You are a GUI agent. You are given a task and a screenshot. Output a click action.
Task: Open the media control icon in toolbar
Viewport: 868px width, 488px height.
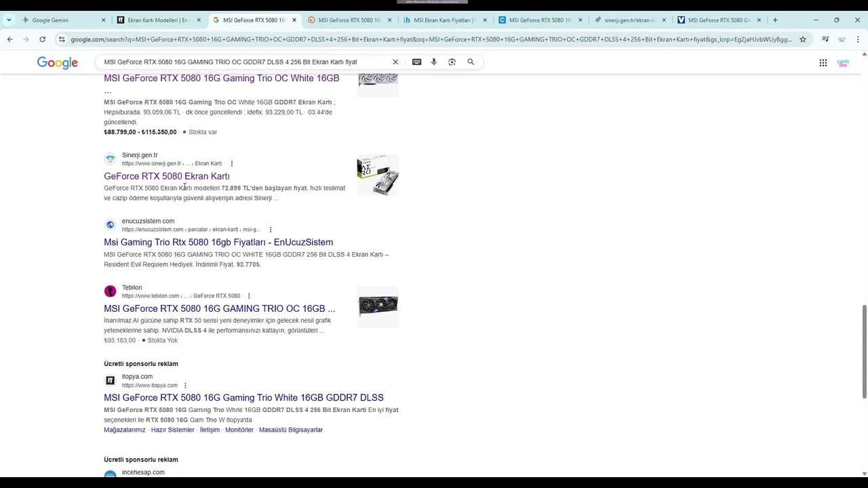[x=825, y=39]
